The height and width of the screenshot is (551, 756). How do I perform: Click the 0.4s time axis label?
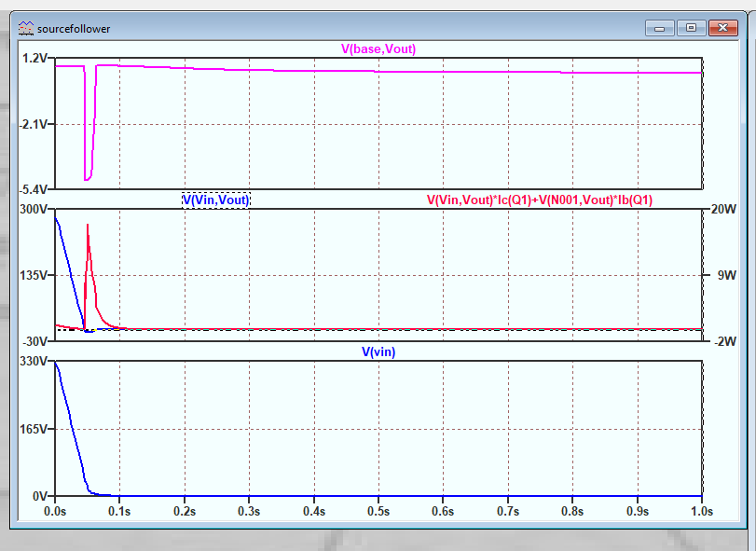coord(314,512)
